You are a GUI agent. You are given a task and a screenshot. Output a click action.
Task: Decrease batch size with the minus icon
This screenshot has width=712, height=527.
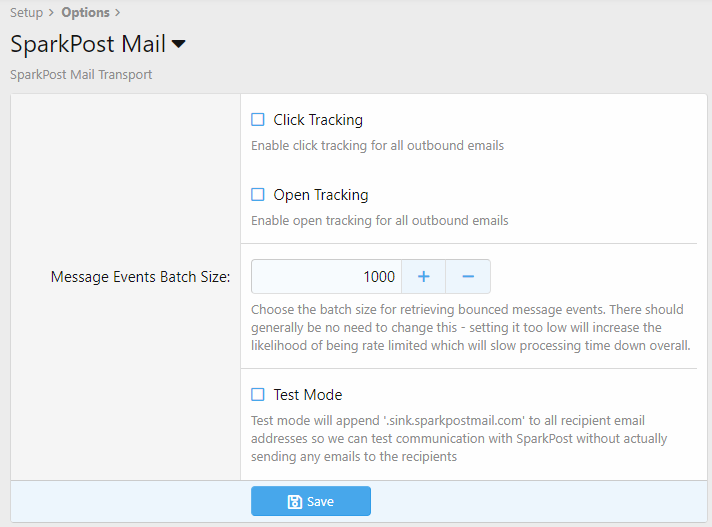click(x=467, y=276)
